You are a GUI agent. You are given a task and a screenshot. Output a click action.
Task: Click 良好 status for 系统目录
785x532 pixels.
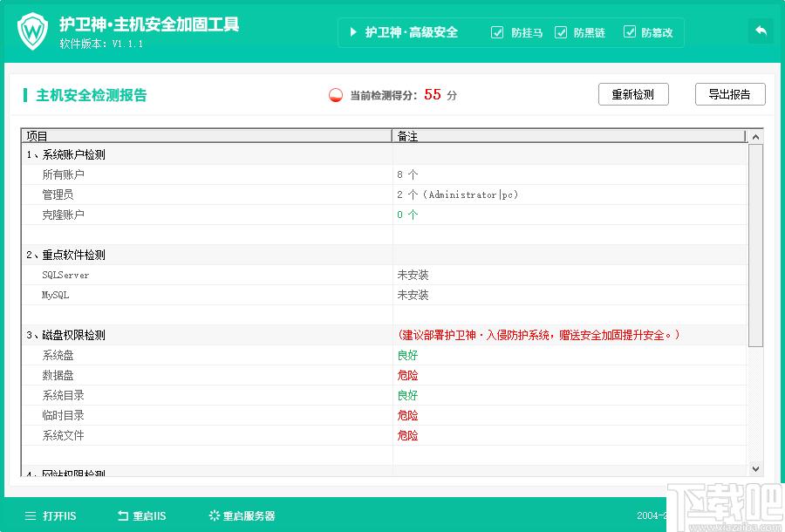pos(407,395)
